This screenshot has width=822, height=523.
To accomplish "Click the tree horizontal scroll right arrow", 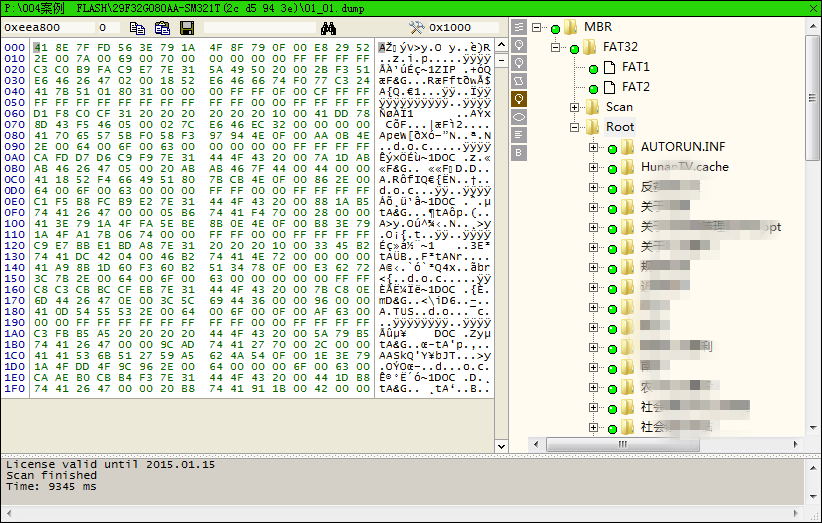I will (x=795, y=444).
